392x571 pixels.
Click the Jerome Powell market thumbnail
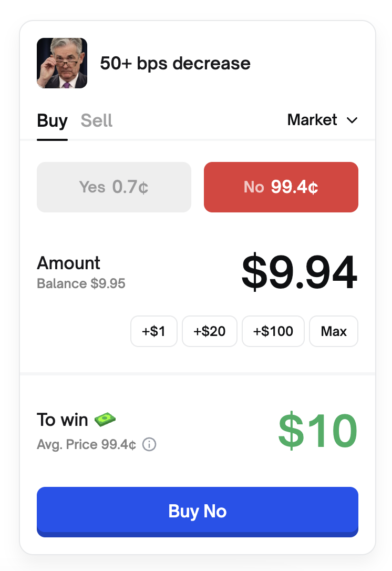click(62, 63)
